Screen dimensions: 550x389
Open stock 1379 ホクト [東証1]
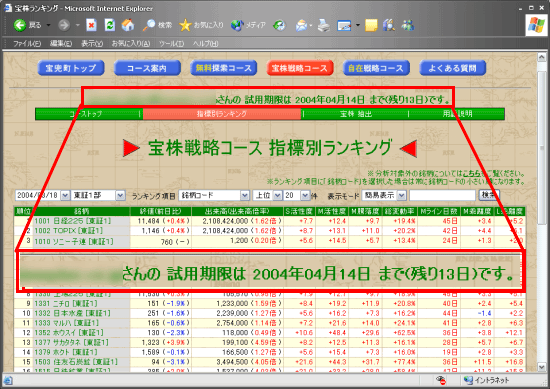click(66, 352)
